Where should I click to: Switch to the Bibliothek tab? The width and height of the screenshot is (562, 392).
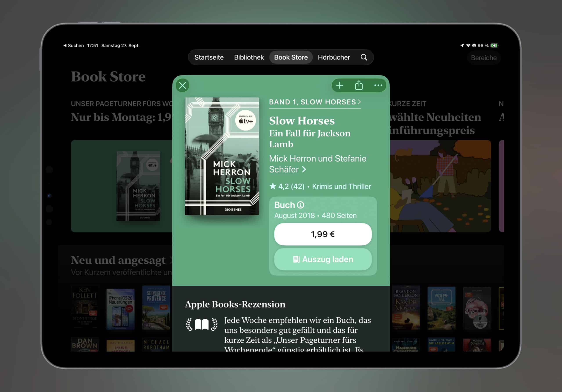(249, 57)
